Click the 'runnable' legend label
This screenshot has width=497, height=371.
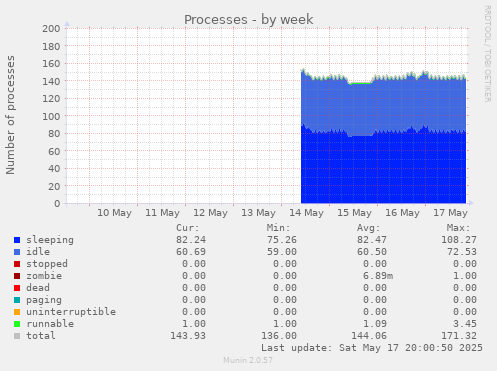50,324
